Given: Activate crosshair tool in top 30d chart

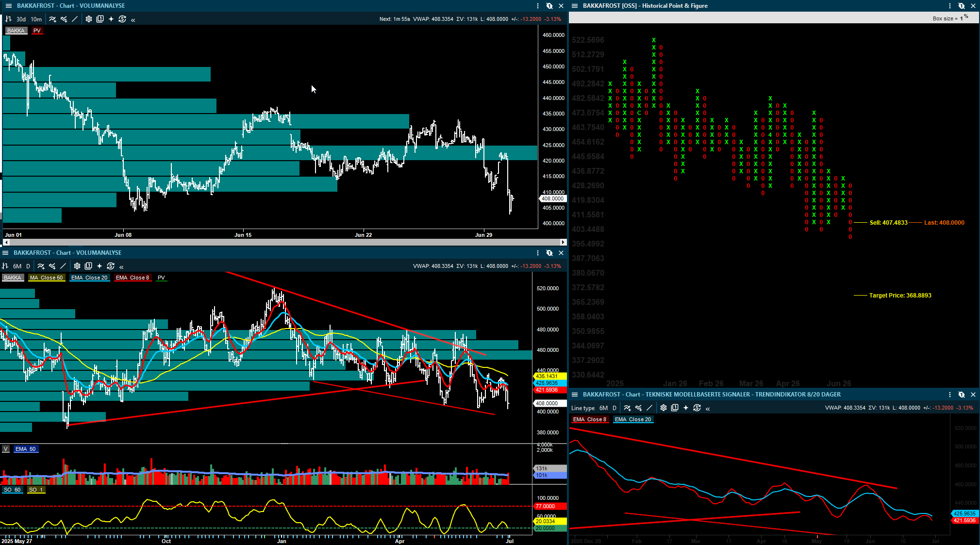Looking at the screenshot, I should (x=111, y=19).
